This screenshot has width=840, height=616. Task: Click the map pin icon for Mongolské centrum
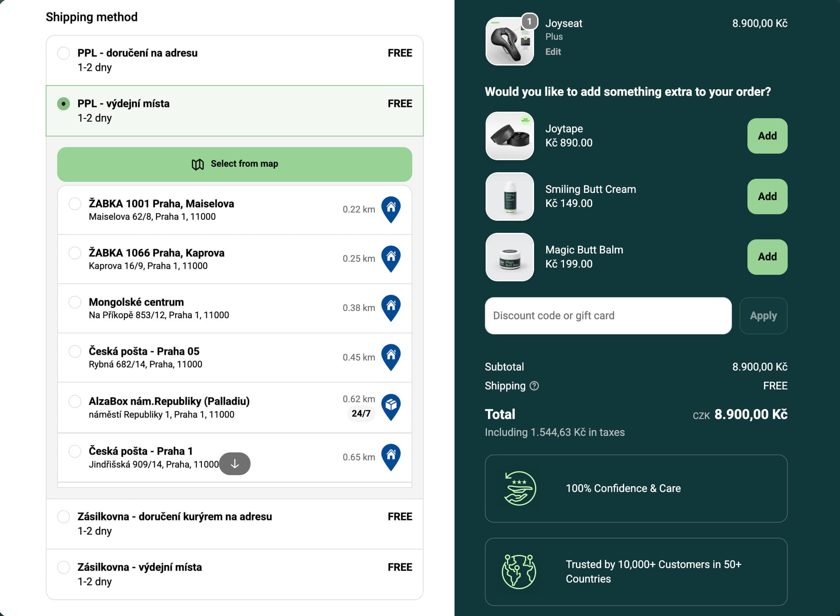[x=391, y=308]
